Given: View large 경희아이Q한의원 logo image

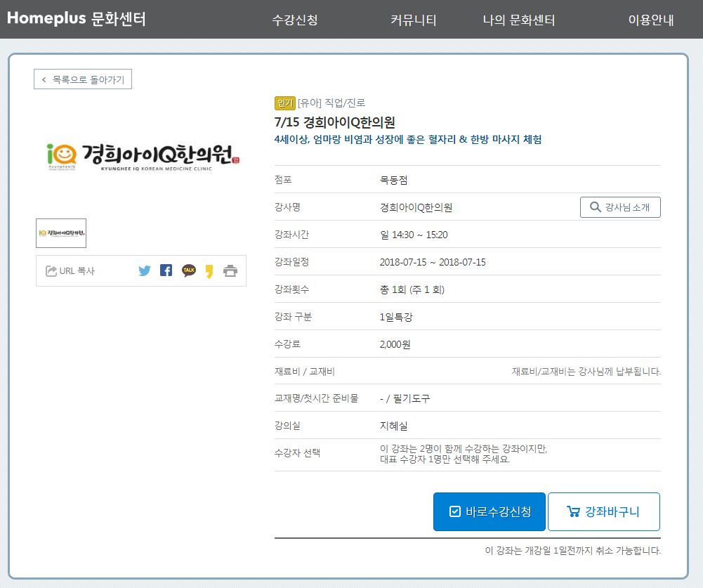Looking at the screenshot, I should coord(143,157).
